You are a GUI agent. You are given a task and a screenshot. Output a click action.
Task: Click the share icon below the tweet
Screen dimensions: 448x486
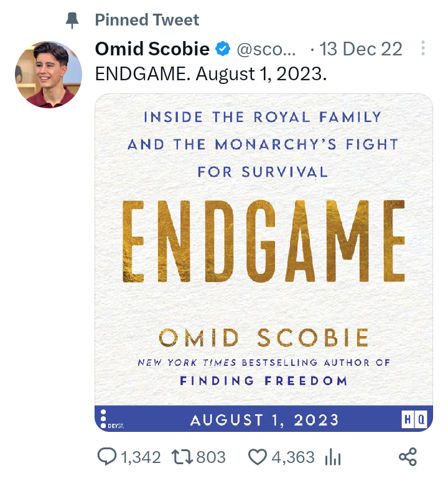pos(407,457)
